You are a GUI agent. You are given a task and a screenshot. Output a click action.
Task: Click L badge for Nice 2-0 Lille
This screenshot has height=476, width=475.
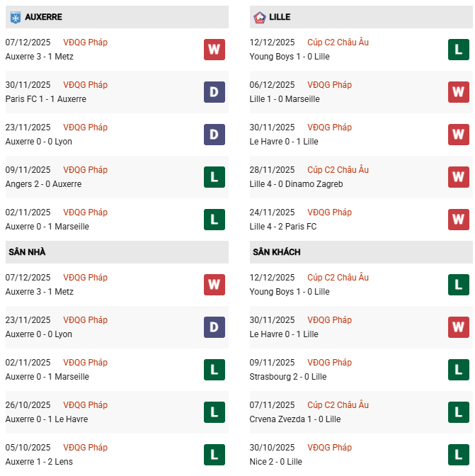[458, 455]
